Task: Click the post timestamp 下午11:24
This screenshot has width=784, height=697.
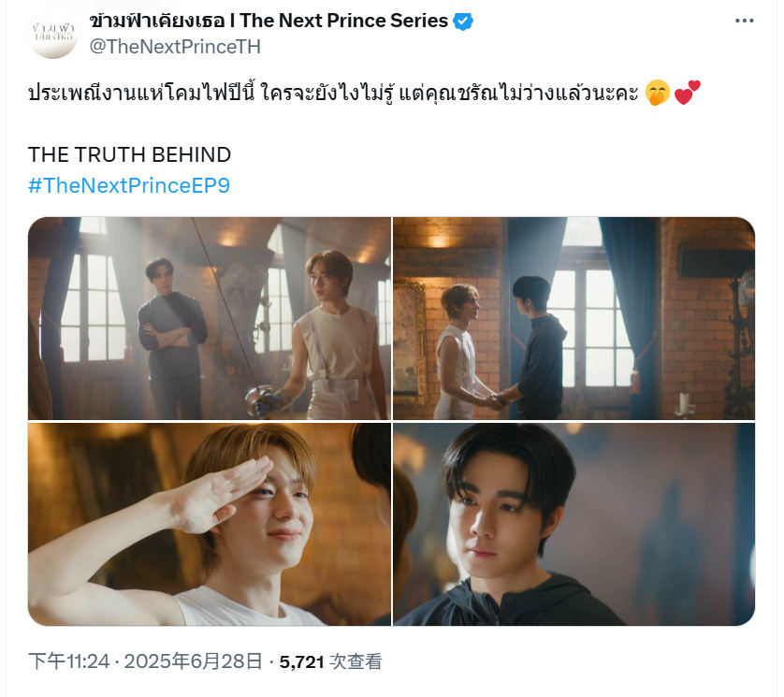Action: click(69, 661)
